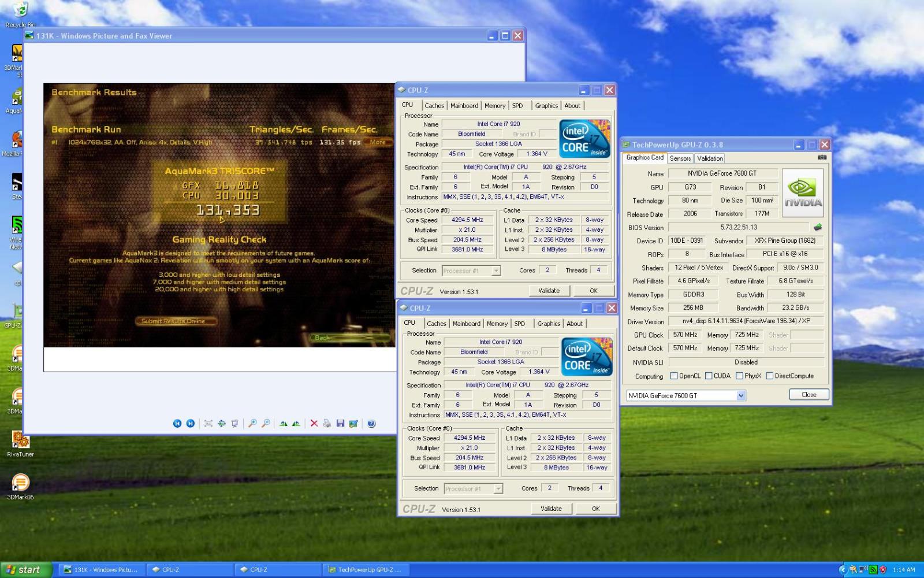Viewport: 924px width, 578px height.
Task: Click the AquaMark score 131,353 in image
Action: click(x=228, y=210)
